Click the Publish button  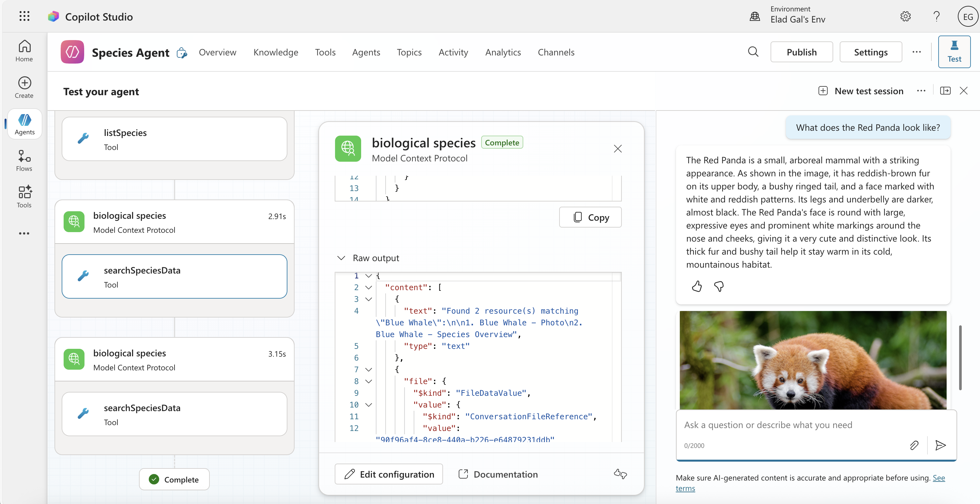[801, 52]
